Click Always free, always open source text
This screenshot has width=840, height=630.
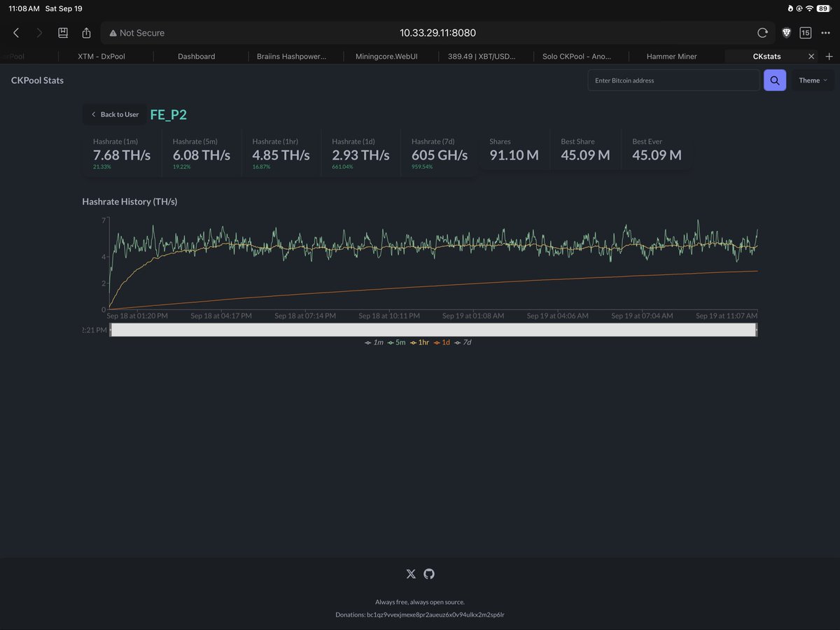click(x=420, y=602)
